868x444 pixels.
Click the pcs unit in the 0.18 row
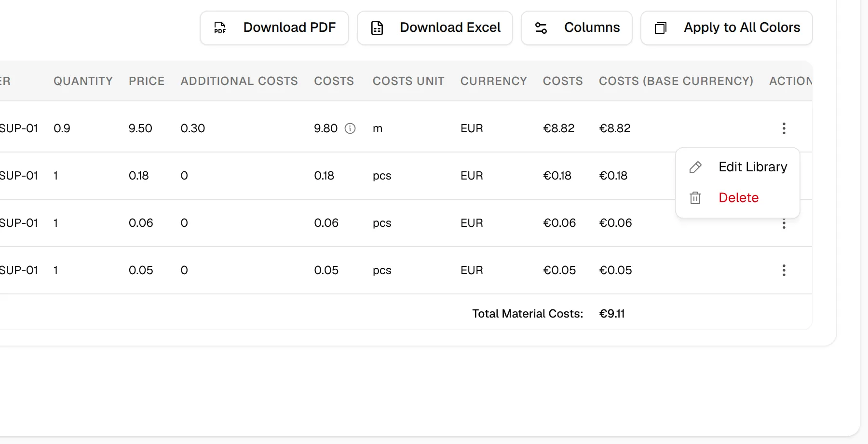382,176
